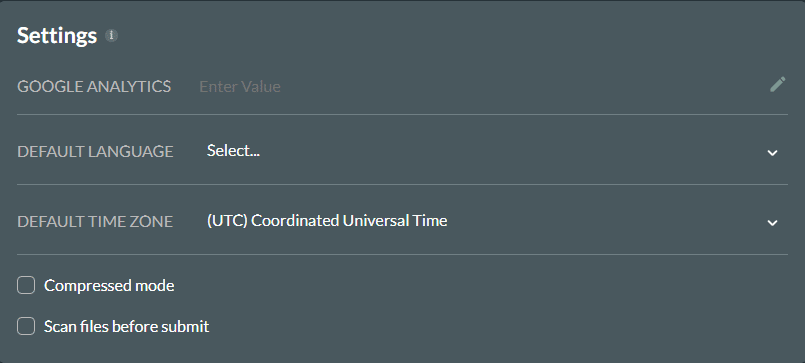Click the DEFAULT TIME ZONE label
The width and height of the screenshot is (805, 363).
[95, 221]
